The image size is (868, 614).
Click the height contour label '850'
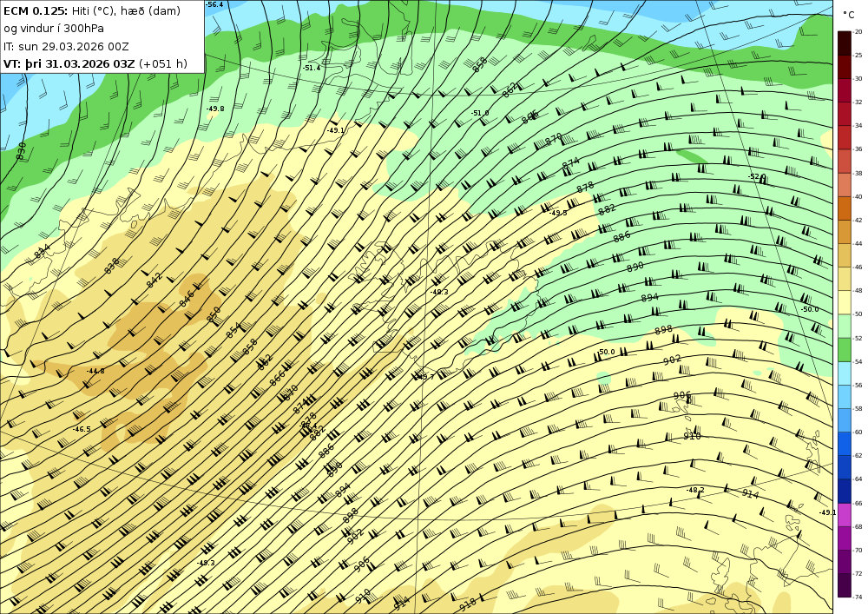(214, 314)
